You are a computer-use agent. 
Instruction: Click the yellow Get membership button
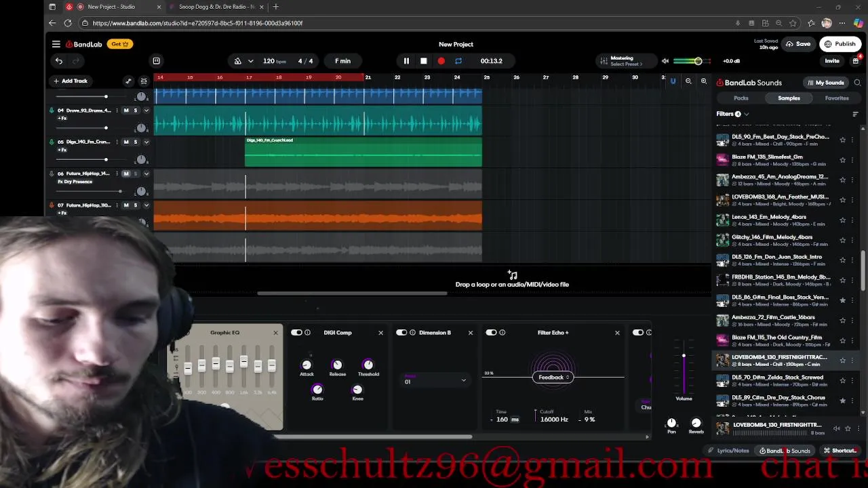click(x=119, y=44)
